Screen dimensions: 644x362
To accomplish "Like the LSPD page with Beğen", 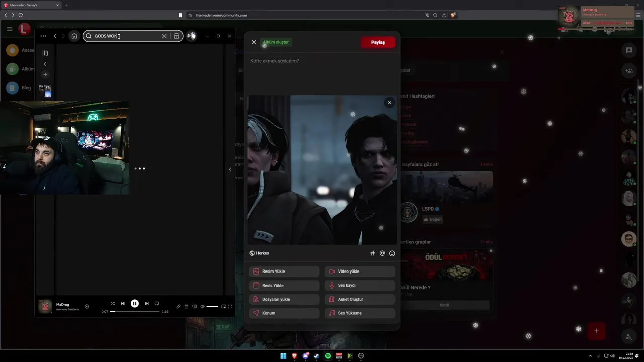I will click(x=432, y=219).
